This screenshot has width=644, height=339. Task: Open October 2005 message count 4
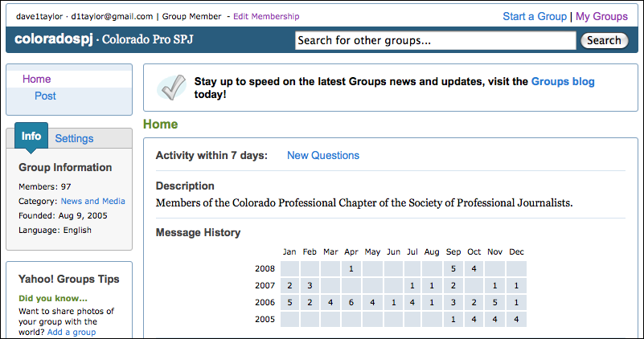[474, 319]
